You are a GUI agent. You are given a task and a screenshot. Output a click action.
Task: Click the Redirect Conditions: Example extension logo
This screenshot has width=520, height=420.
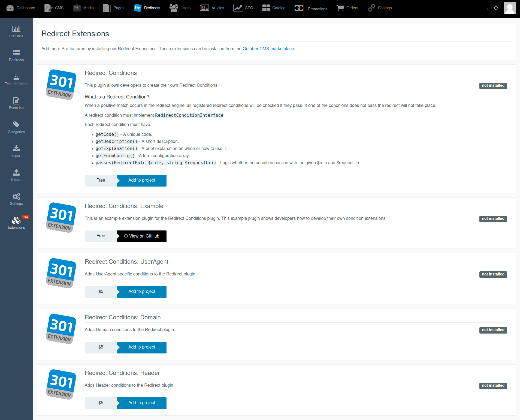pyautogui.click(x=61, y=218)
